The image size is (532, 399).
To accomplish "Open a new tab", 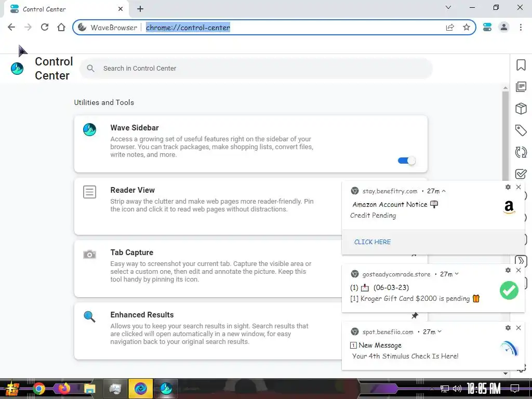I will [x=140, y=9].
